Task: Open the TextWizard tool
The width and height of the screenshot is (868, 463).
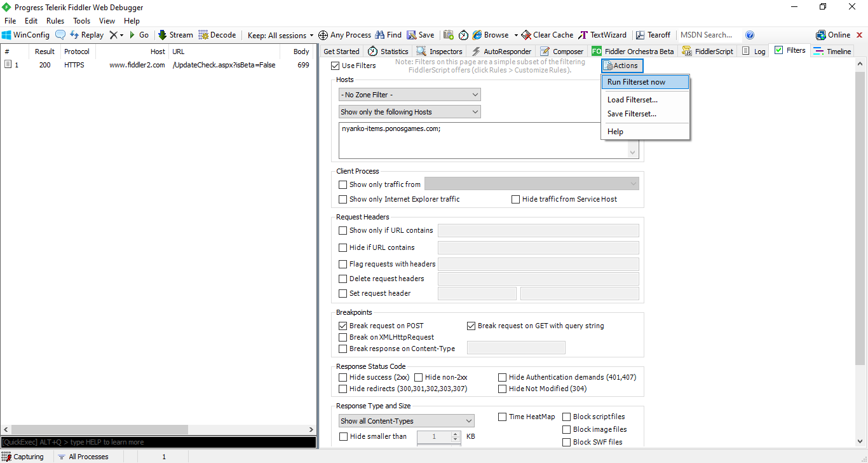Action: point(602,35)
